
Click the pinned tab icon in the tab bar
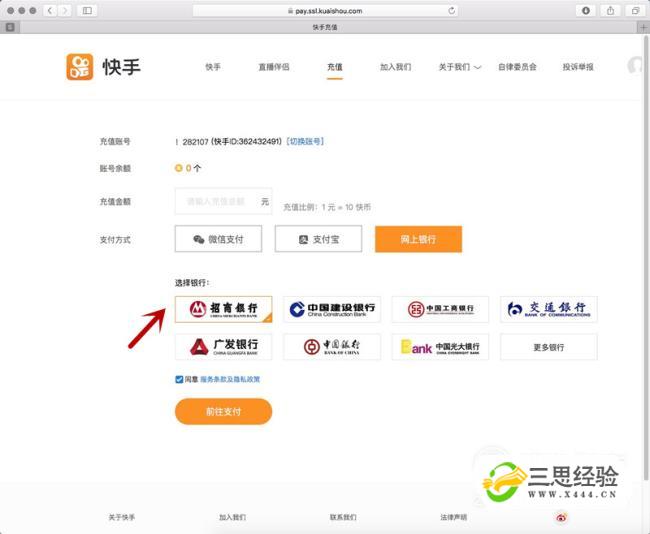coord(10,27)
